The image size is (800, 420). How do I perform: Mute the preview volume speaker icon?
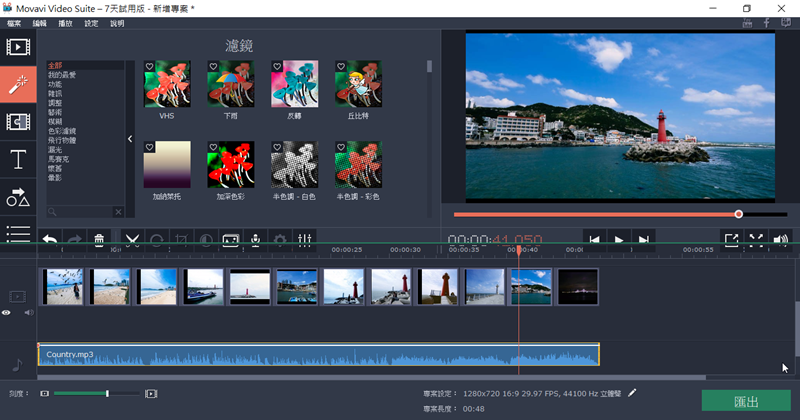pos(781,240)
